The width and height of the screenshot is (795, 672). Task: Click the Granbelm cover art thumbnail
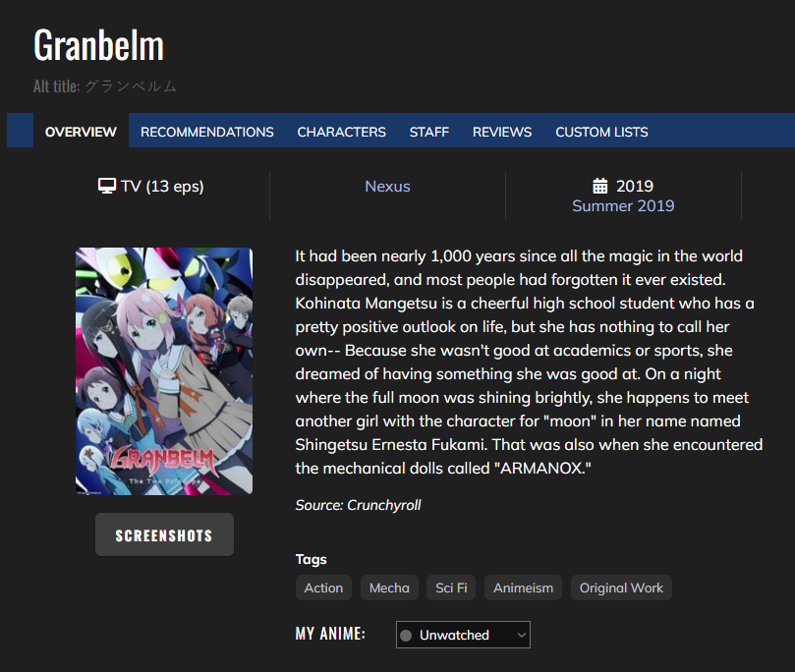pos(164,371)
